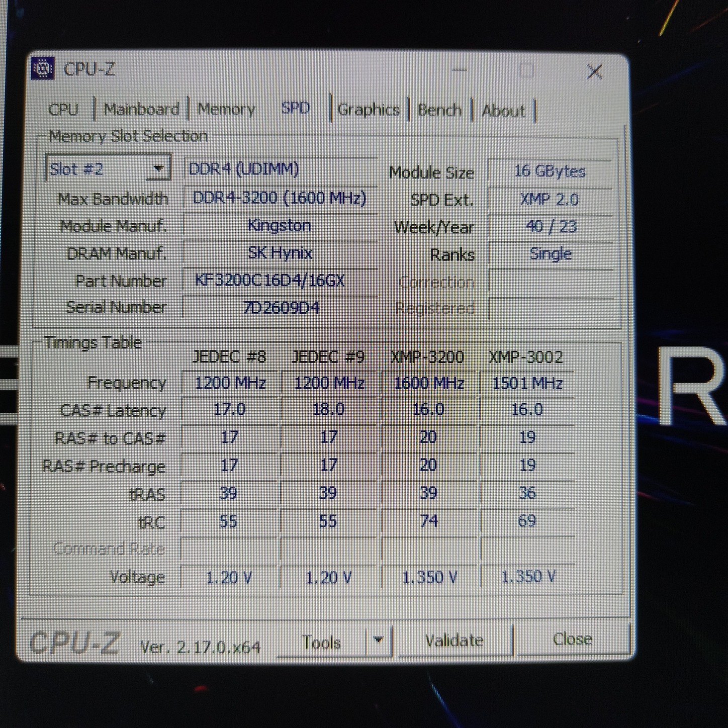The width and height of the screenshot is (728, 728).
Task: Click the 74 tRC cell
Action: point(428,521)
